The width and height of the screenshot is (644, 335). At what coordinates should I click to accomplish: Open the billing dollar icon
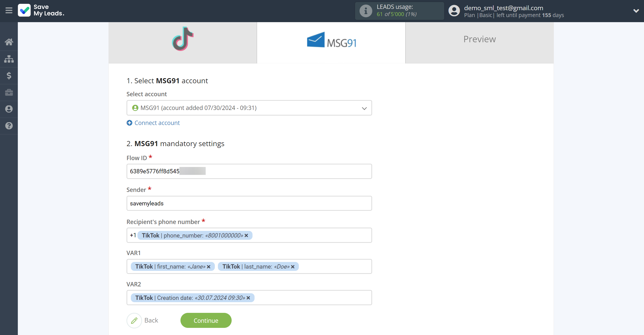(x=9, y=76)
